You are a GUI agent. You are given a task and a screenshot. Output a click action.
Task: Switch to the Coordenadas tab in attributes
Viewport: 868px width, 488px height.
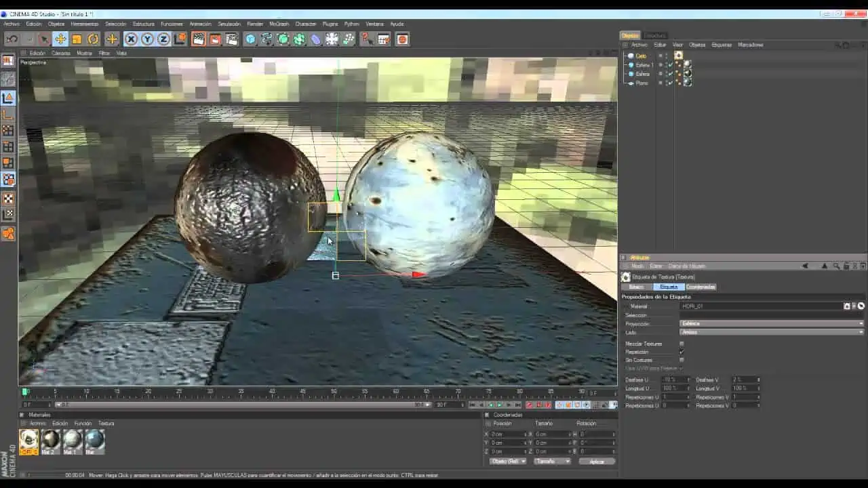tap(701, 287)
